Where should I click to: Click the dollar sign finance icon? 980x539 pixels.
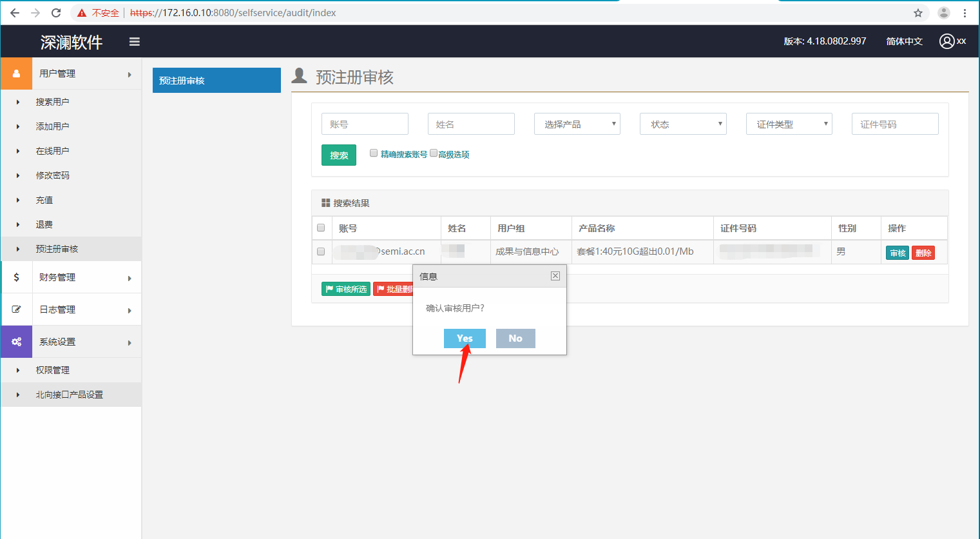pos(17,277)
